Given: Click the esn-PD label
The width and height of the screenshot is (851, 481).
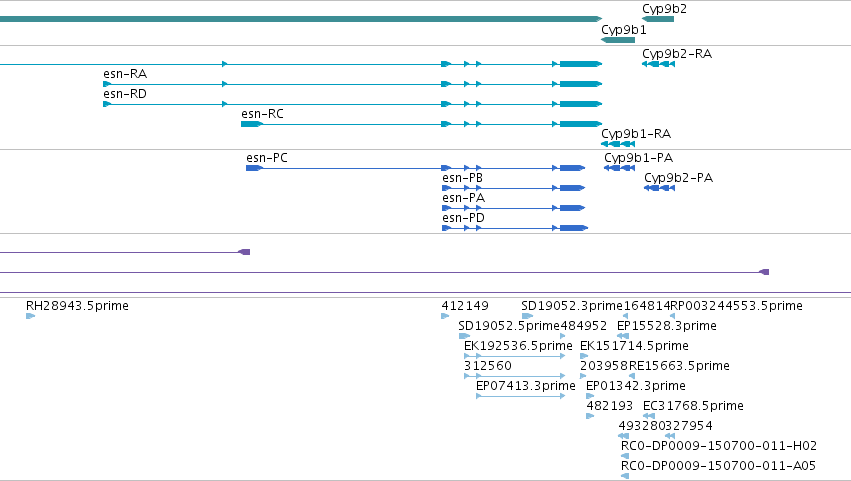Looking at the screenshot, I should point(463,218).
